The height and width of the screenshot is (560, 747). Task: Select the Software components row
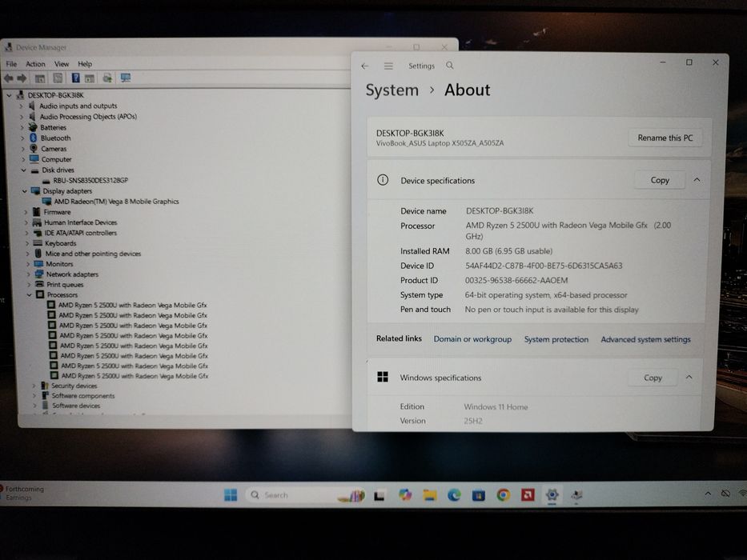click(83, 396)
